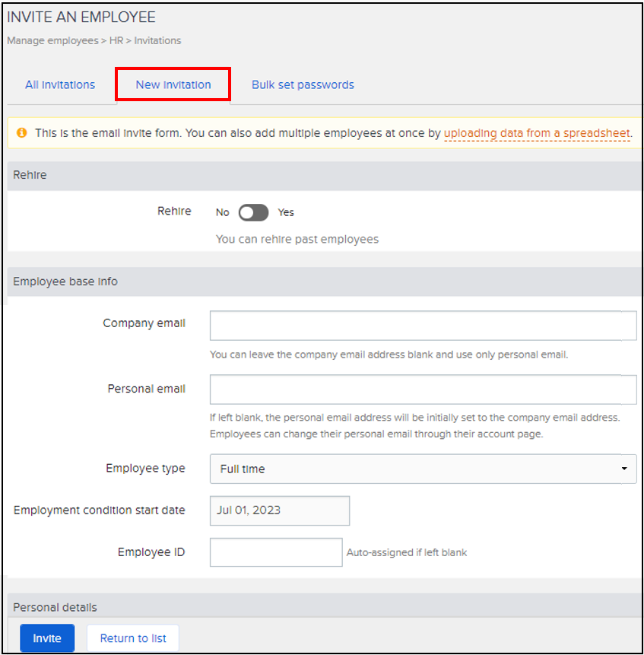
Task: Click the "Yes" label beside the Rehire switch
Action: [x=286, y=212]
